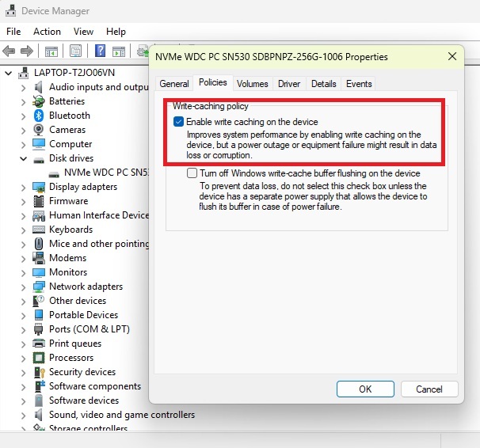Switch to the General tab
Screen dimensions: 480x448
(x=174, y=84)
